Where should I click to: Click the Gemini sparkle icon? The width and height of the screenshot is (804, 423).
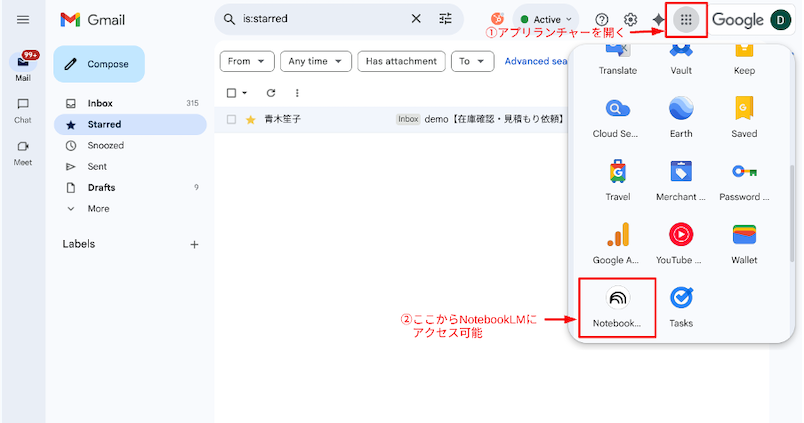tap(658, 20)
